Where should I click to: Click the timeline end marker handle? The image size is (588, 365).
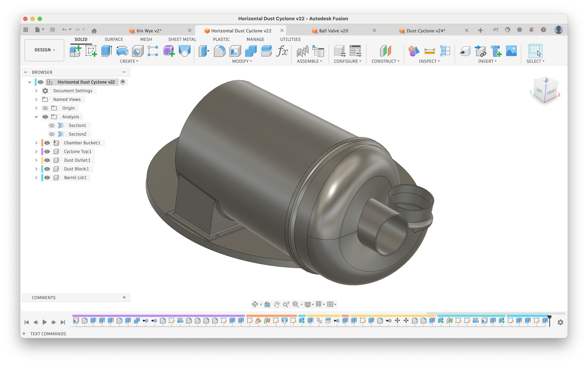pos(549,318)
